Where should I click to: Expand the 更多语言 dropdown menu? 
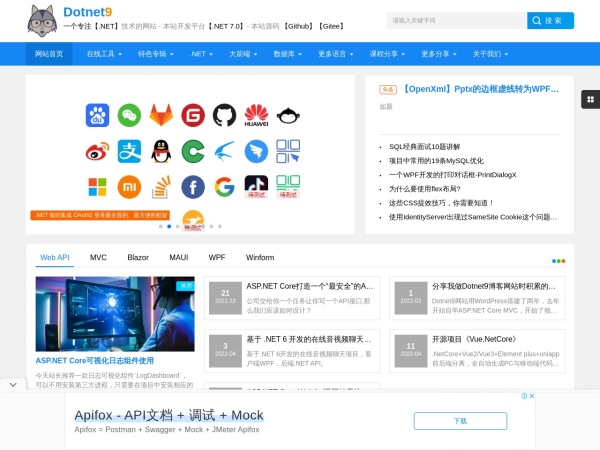coord(336,54)
